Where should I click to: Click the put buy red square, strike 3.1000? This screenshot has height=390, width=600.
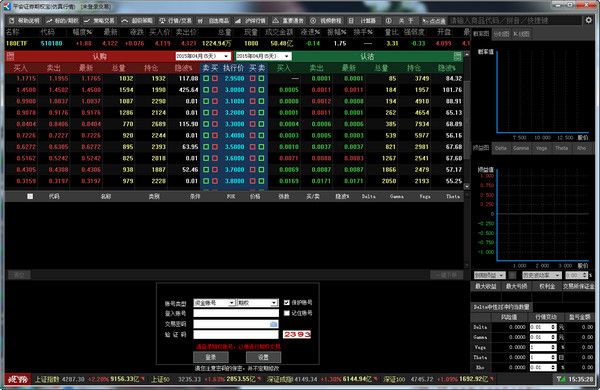[253, 101]
